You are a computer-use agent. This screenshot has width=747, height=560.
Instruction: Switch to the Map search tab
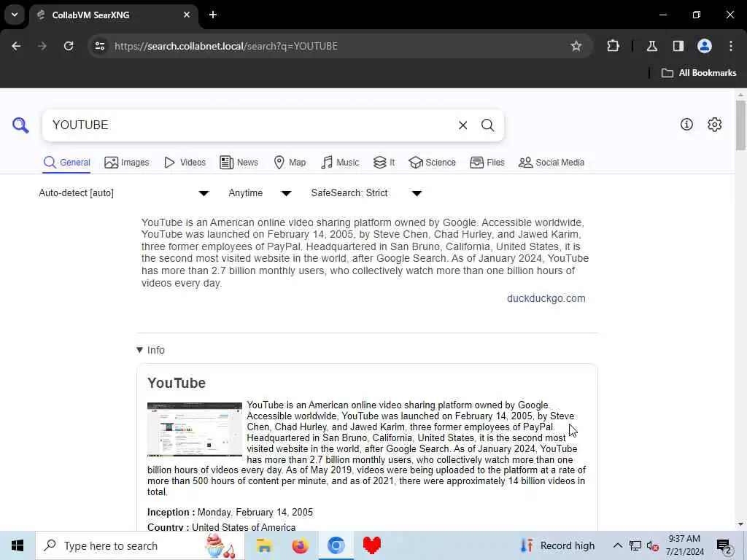(x=290, y=163)
